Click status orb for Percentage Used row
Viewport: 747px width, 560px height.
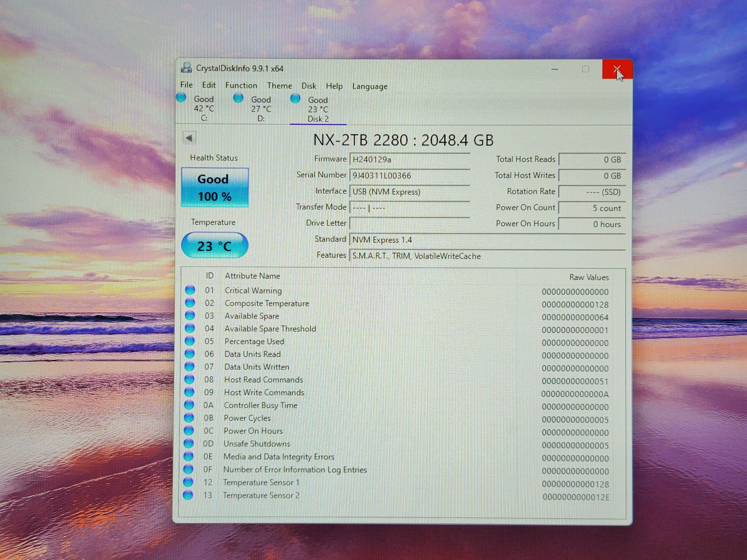(x=190, y=341)
